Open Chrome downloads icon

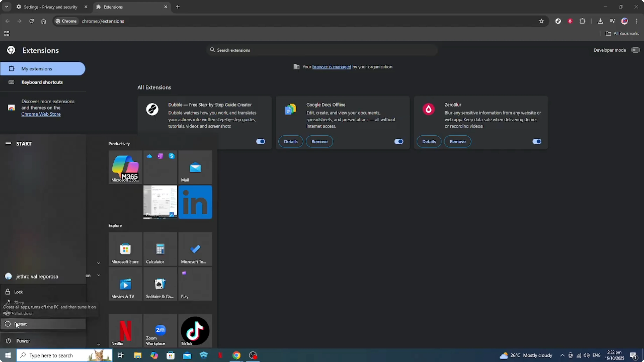600,21
